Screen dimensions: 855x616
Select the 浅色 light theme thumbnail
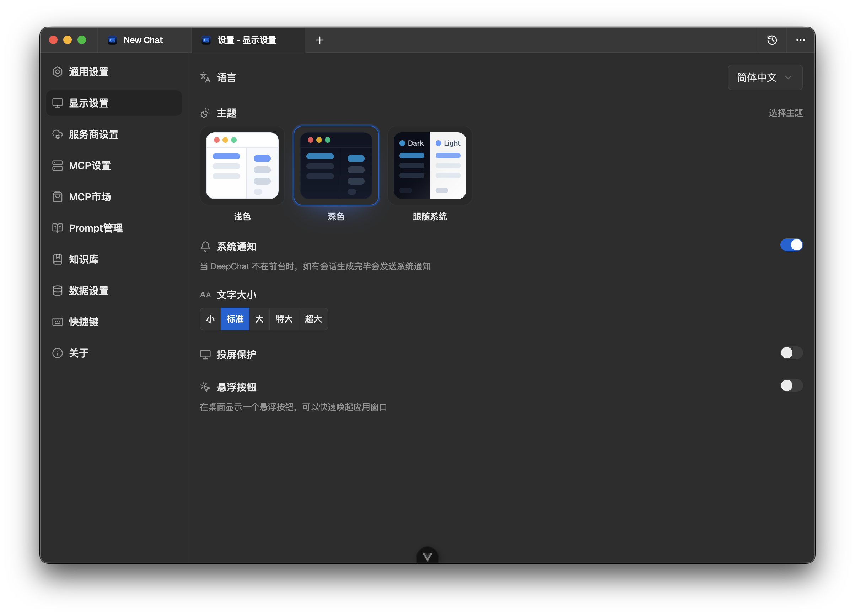pos(242,166)
